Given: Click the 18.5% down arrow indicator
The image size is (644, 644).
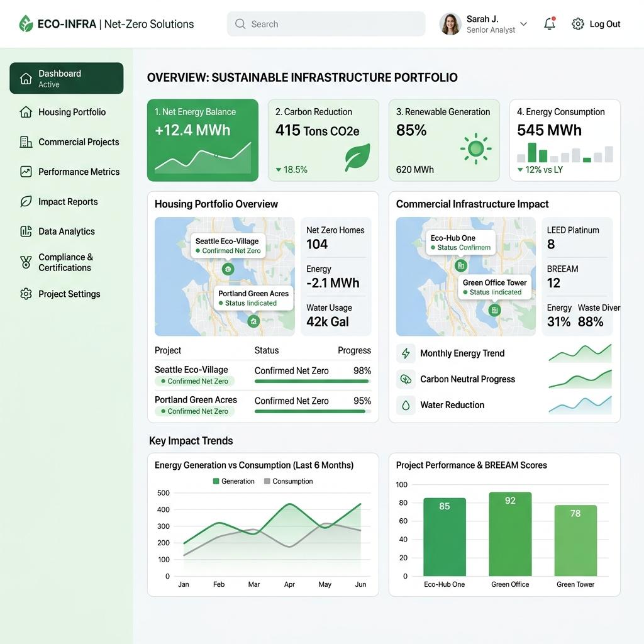Looking at the screenshot, I should (279, 170).
